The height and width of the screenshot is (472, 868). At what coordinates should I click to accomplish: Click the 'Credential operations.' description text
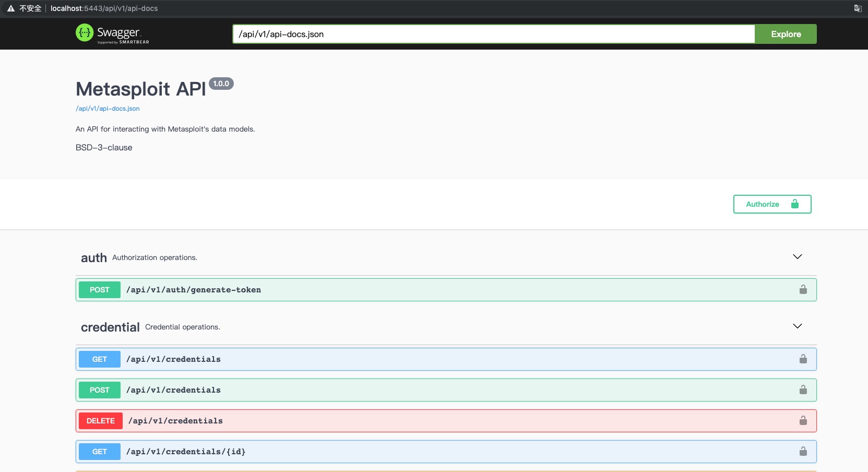tap(183, 327)
